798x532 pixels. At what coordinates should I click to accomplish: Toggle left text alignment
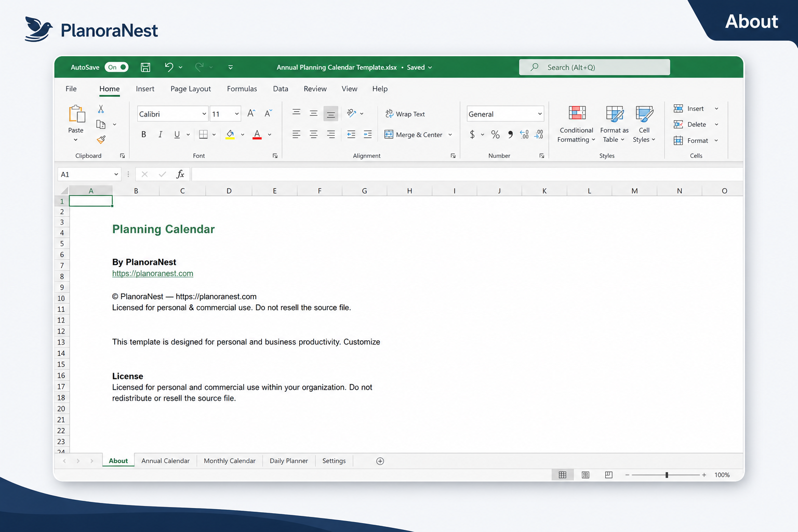coord(297,135)
